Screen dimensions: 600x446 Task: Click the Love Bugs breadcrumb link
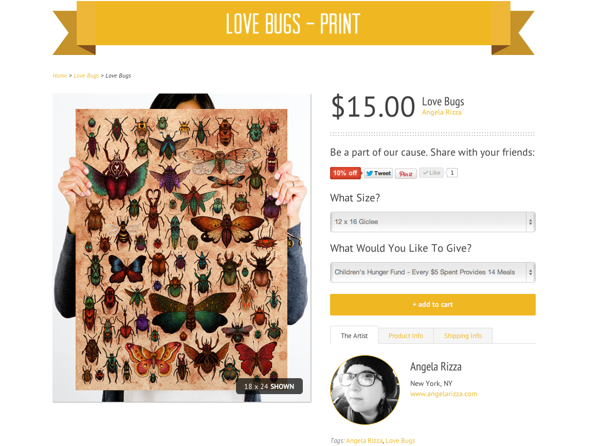(86, 76)
